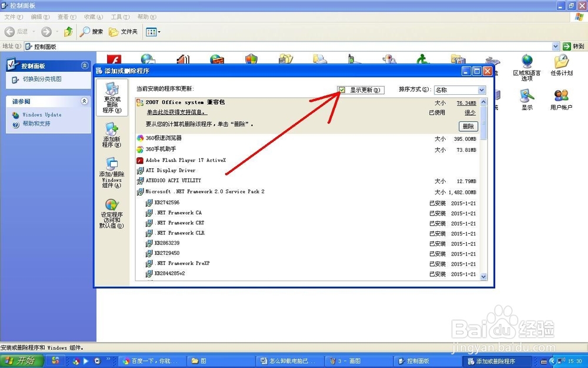Viewport: 588px width, 368px height.
Task: Click the 文件夹 toolbar button
Action: click(123, 32)
